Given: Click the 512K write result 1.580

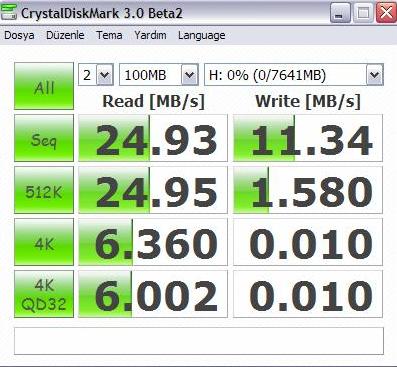Looking at the screenshot, I should coord(308,190).
